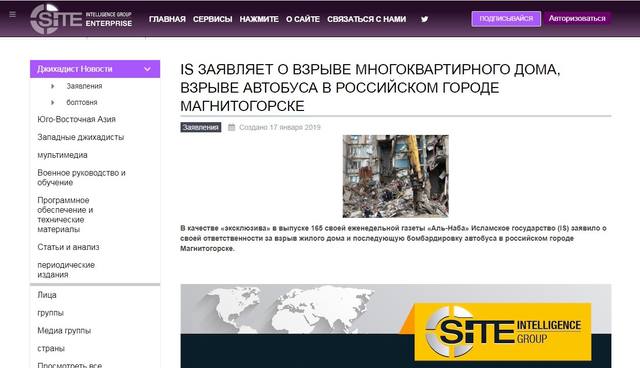The image size is (640, 368).
Task: Click the Создано 17 января 2019 date text
Action: (x=280, y=127)
